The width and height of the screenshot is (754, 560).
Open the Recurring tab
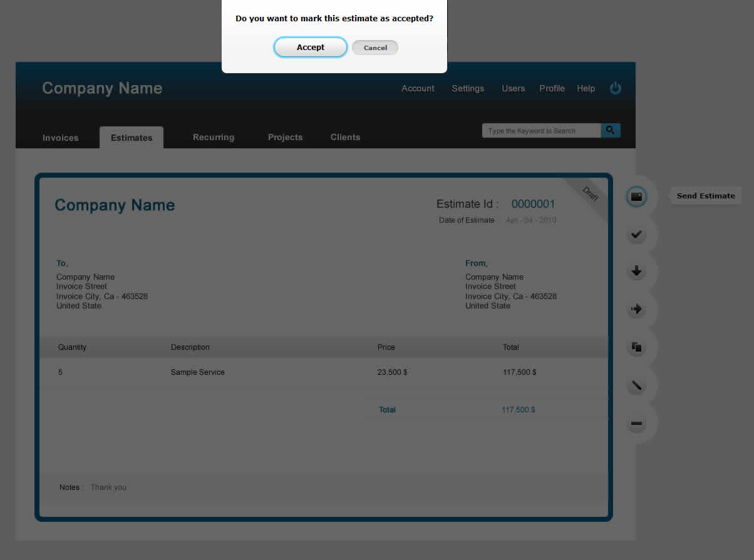click(214, 137)
